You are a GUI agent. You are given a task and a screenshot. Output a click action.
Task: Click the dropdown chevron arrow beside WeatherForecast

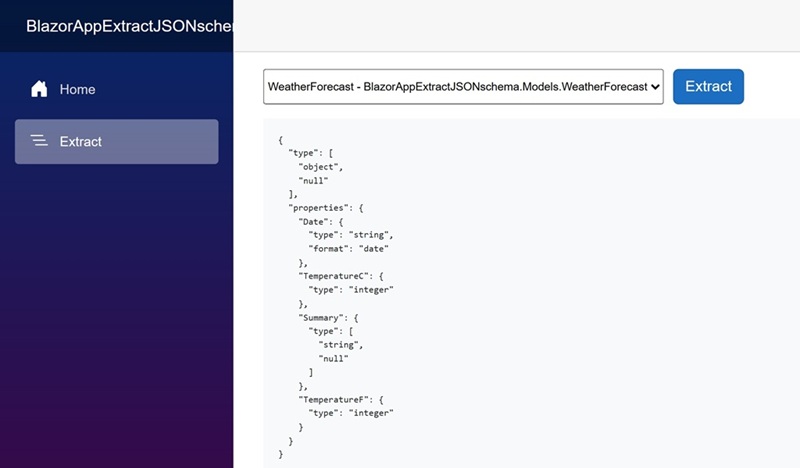click(656, 87)
